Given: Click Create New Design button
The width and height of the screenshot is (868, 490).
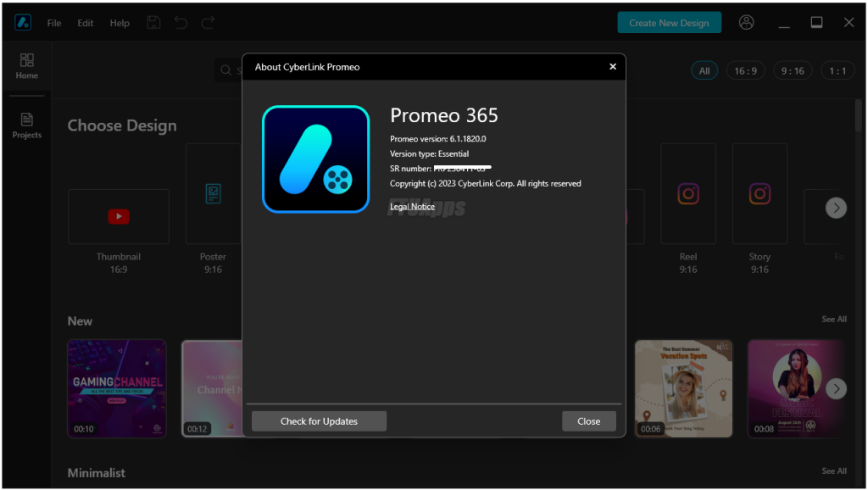Looking at the screenshot, I should tap(669, 23).
